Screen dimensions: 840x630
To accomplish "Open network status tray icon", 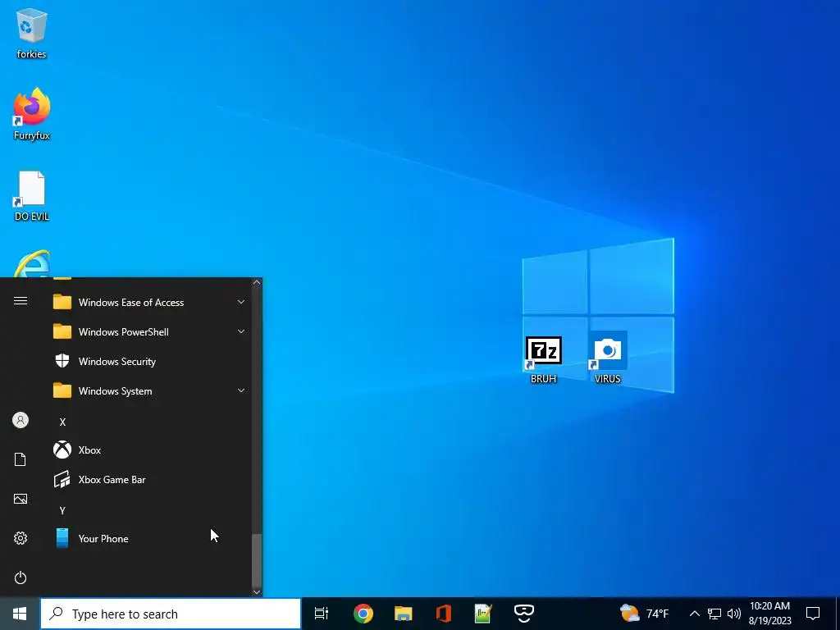I will point(714,614).
